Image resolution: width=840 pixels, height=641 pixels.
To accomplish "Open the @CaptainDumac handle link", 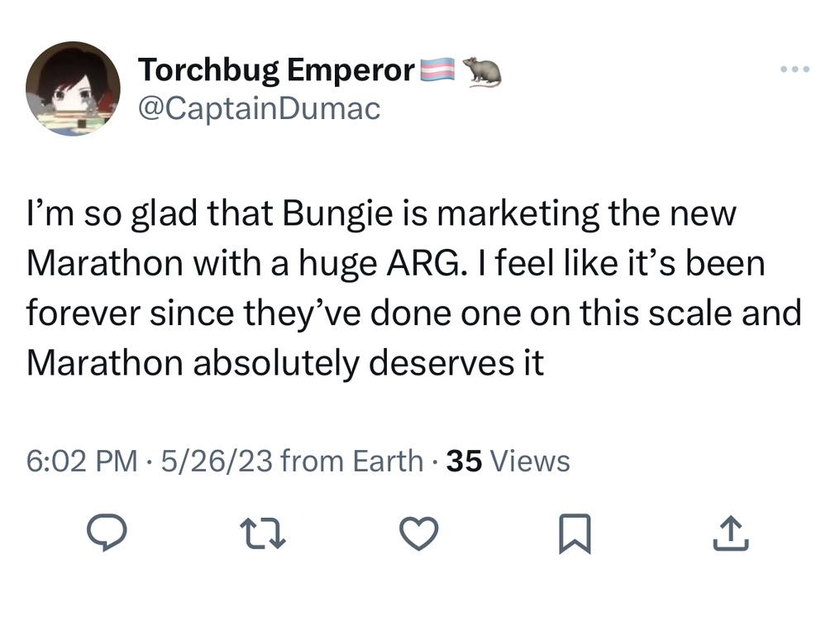I will coord(259,108).
